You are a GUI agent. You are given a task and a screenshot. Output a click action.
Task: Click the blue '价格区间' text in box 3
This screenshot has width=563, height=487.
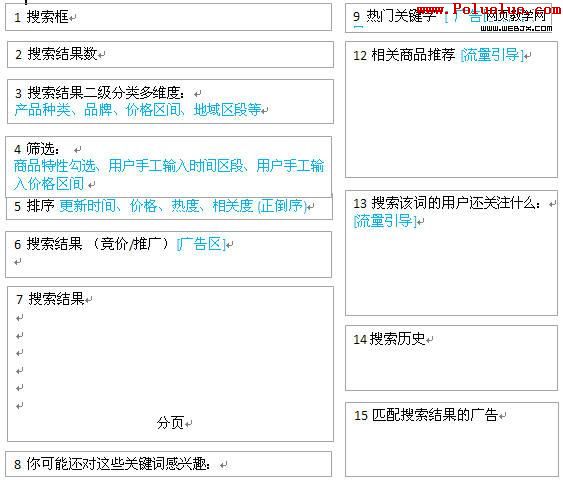154,110
